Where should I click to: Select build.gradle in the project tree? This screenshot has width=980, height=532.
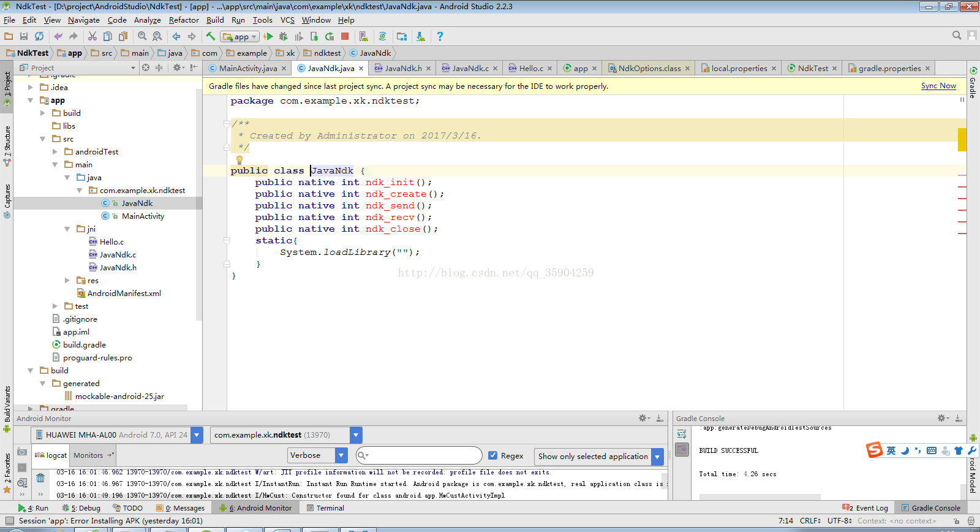(x=80, y=344)
